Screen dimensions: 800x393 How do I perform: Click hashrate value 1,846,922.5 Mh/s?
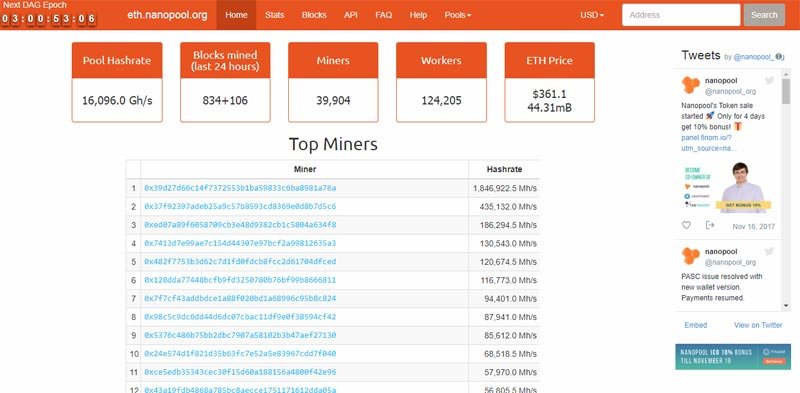tap(505, 188)
